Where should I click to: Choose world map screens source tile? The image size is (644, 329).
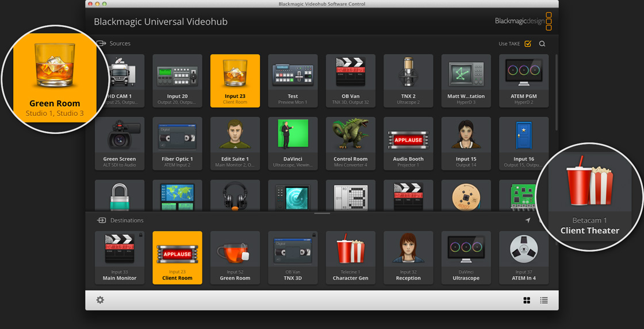tap(178, 195)
